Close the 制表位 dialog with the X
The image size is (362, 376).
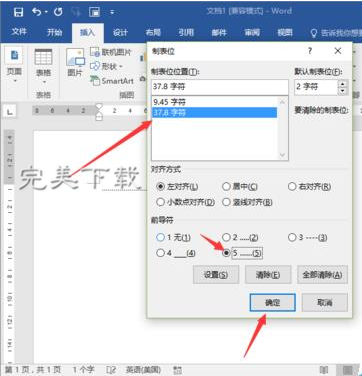(338, 51)
